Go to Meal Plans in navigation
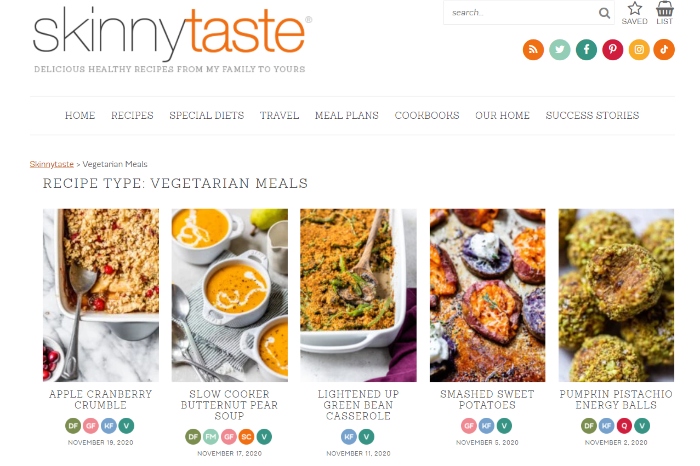Image resolution: width=700 pixels, height=466 pixels. (347, 116)
